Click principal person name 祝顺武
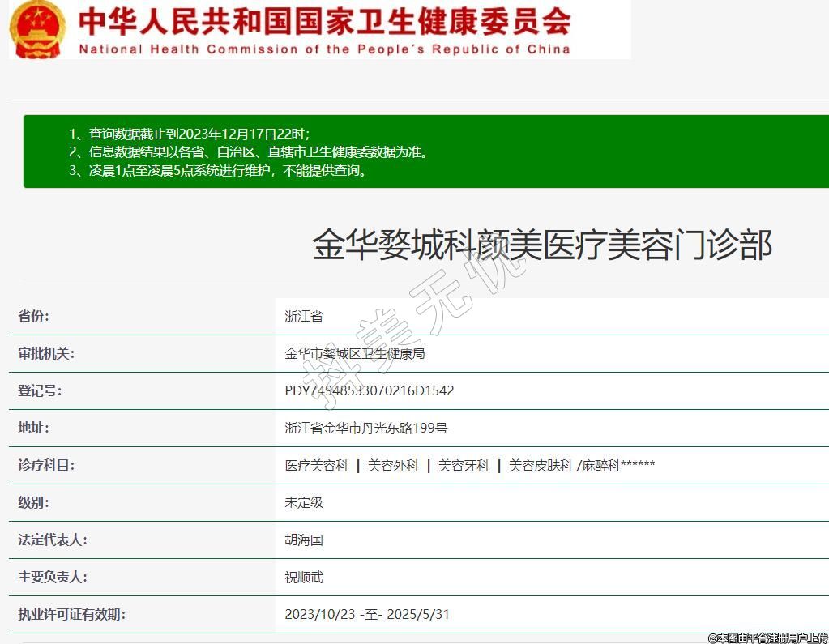This screenshot has height=644, width=829. tap(304, 577)
